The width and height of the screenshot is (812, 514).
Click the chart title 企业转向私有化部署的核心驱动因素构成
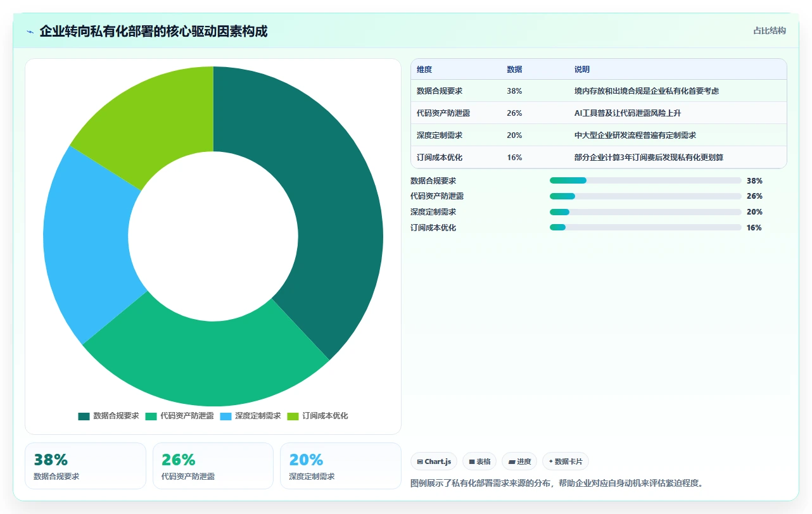tap(153, 31)
